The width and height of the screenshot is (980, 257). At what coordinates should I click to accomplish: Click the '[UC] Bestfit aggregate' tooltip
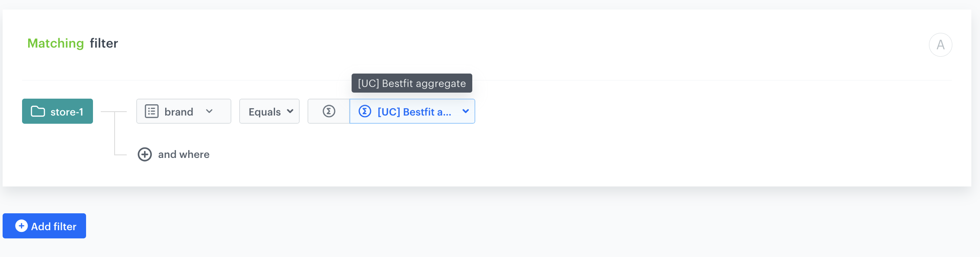pos(412,83)
